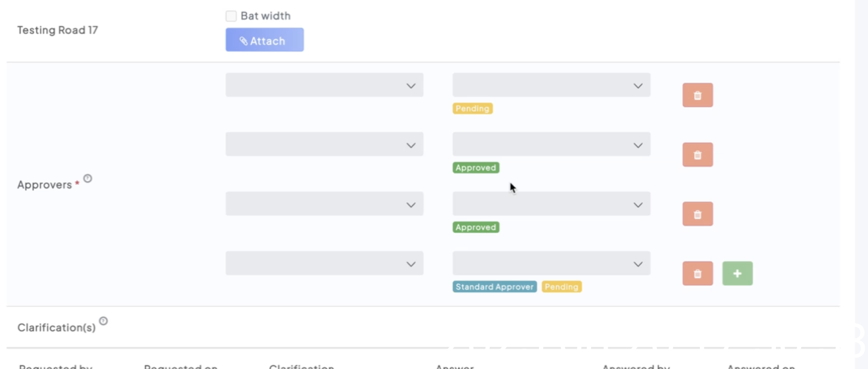Open fourth row left approver dropdown
The image size is (868, 369).
pyautogui.click(x=324, y=263)
